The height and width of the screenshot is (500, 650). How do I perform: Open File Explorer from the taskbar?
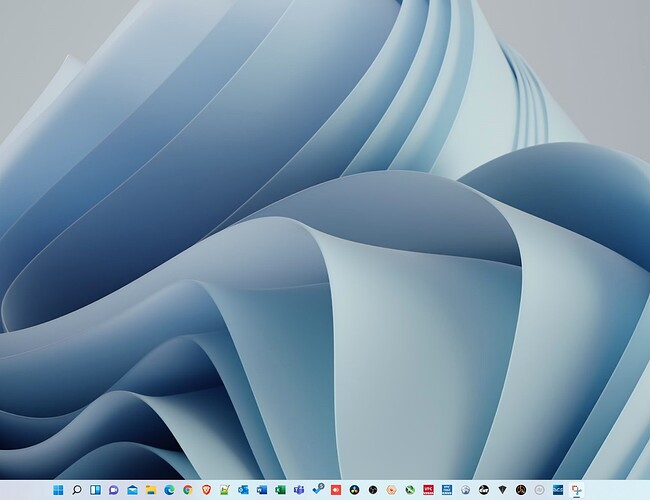coord(150,490)
